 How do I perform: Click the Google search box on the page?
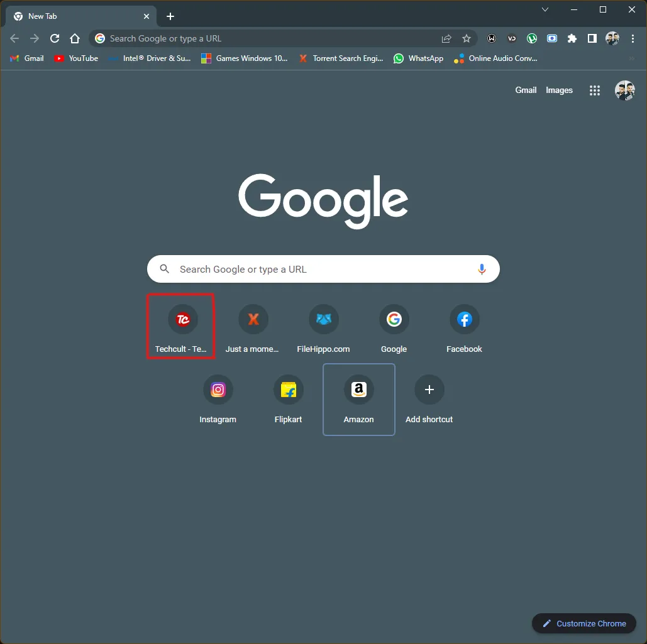click(x=323, y=269)
